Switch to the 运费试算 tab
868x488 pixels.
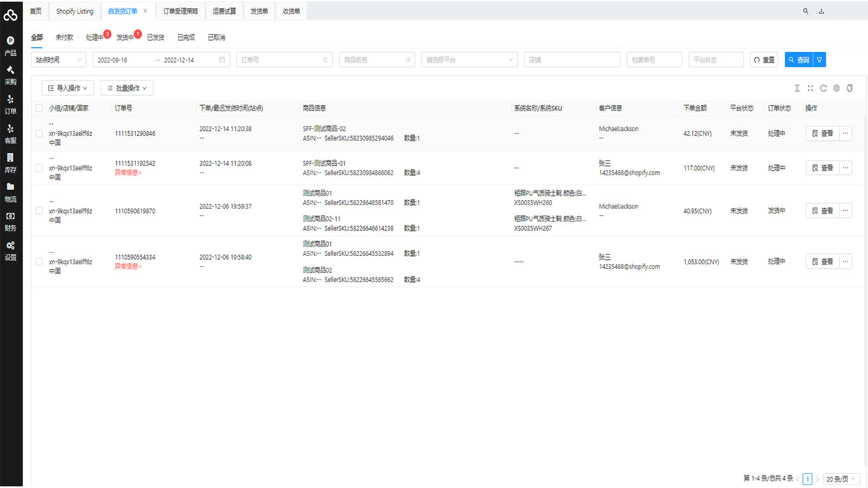point(224,11)
